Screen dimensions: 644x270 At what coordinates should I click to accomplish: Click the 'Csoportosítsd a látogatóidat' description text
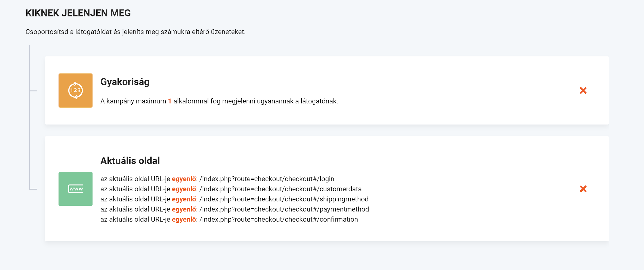coord(135,32)
